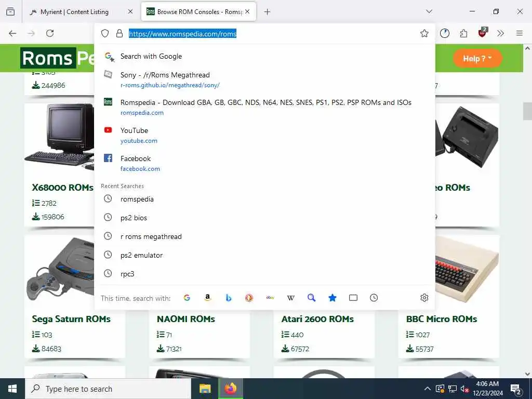Select the Browse ROM Consoles tab
Image resolution: width=532 pixels, height=399 pixels.
coord(198,12)
